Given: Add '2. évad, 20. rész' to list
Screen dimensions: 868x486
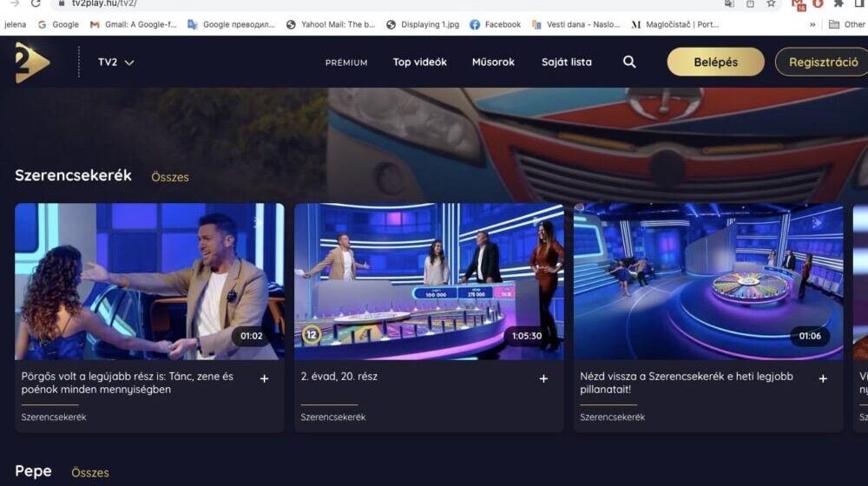Looking at the screenshot, I should (543, 378).
